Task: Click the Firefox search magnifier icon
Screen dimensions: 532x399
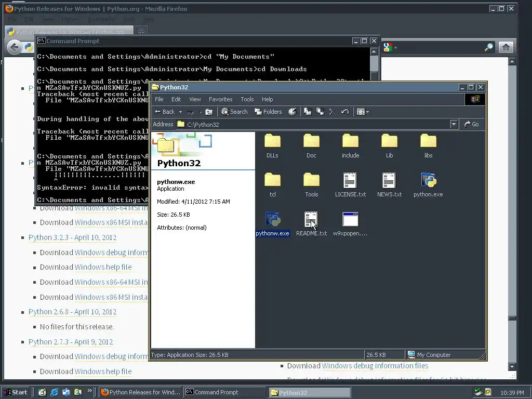Action: click(488, 47)
